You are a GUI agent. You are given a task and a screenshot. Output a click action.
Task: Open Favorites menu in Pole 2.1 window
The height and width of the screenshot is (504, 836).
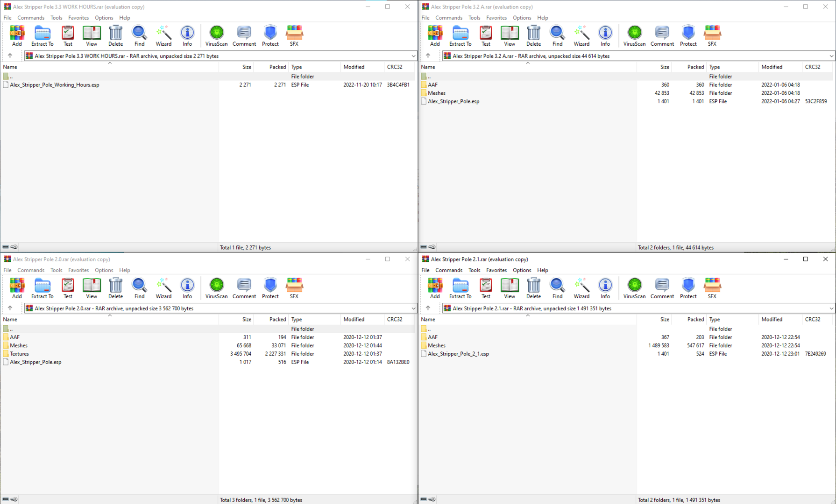pyautogui.click(x=496, y=270)
